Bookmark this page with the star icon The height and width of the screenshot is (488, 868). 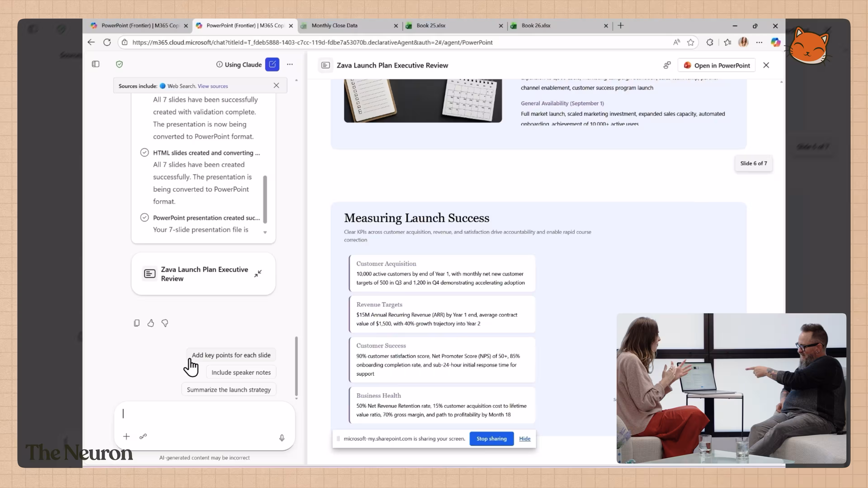(x=691, y=42)
